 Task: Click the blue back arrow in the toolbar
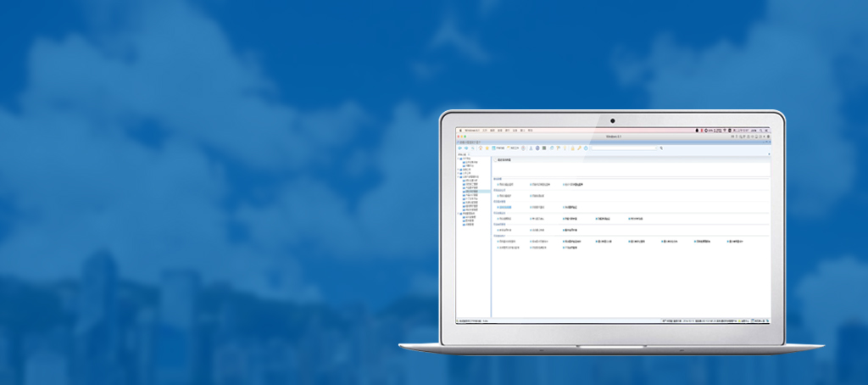pyautogui.click(x=459, y=148)
